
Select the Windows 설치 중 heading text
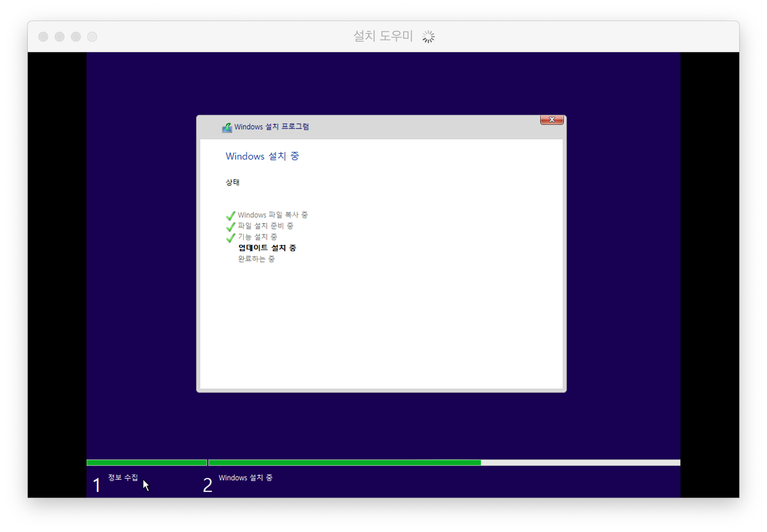tap(262, 156)
